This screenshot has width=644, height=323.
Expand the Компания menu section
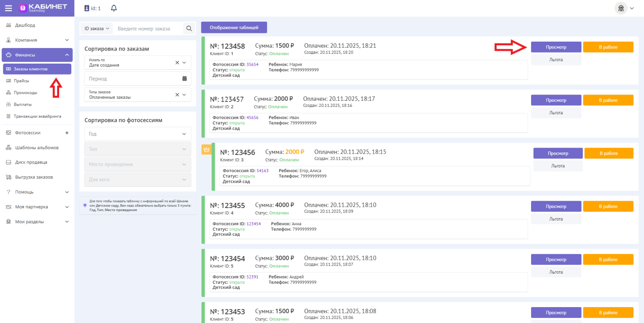[x=67, y=40]
